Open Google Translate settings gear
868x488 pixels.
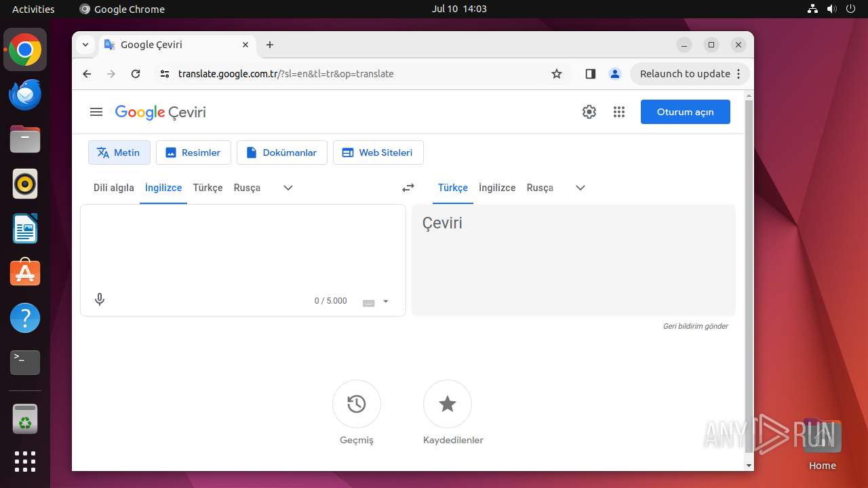[589, 112]
